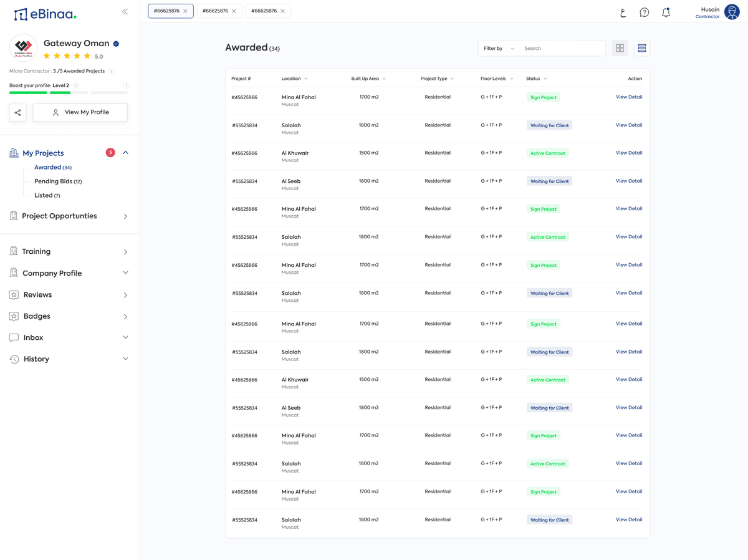Expand Company Profile chevron
This screenshot has height=560, width=748.
tap(125, 273)
